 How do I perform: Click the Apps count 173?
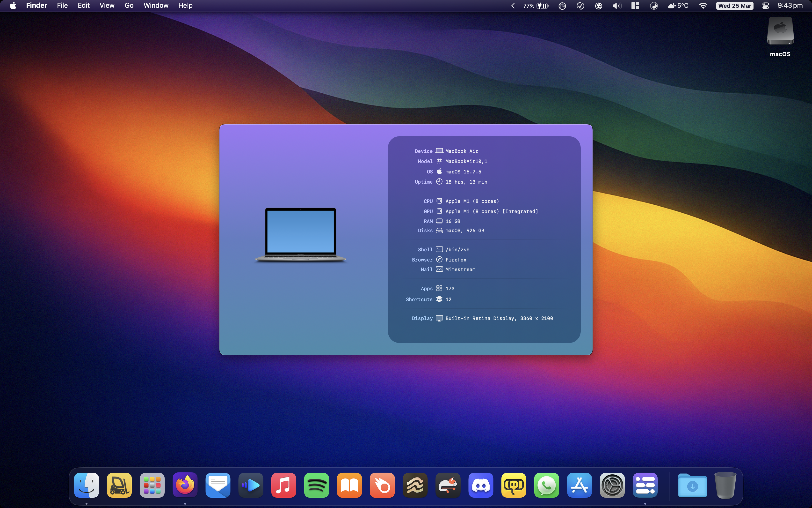click(450, 289)
